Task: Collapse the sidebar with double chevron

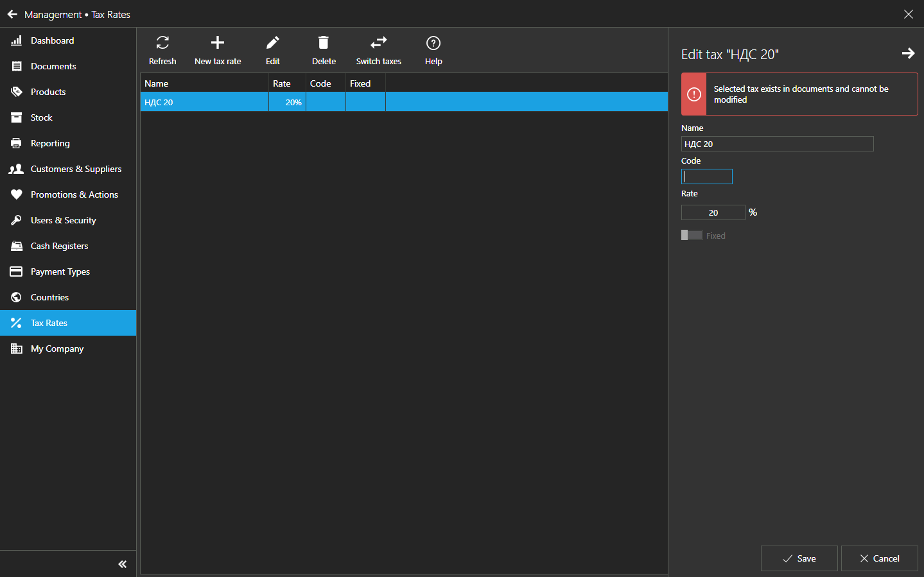Action: 122,564
